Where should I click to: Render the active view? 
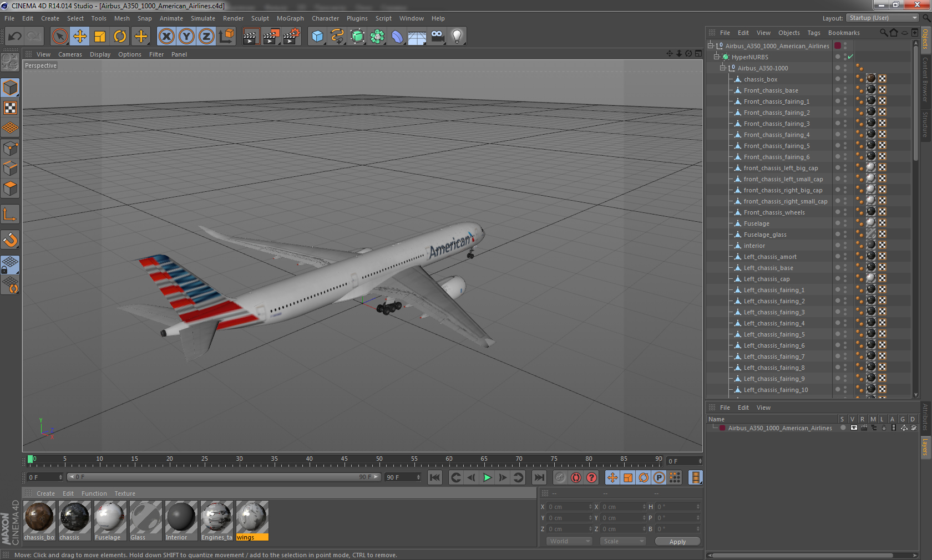point(251,37)
